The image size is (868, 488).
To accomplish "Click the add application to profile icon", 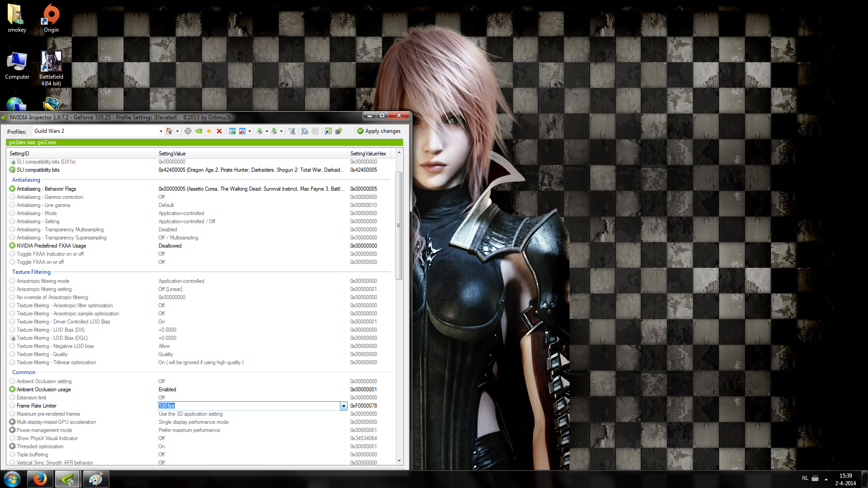I will click(232, 131).
